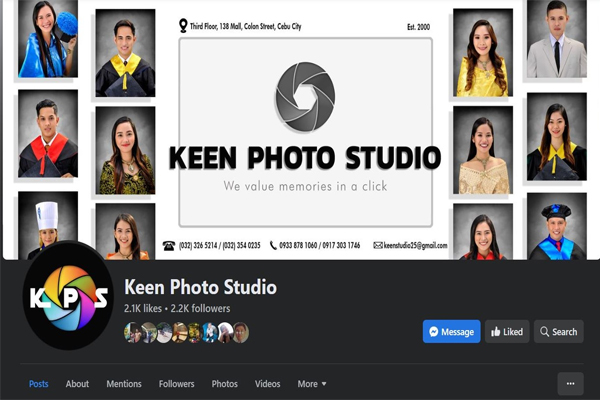
Task: Click the Third Floor, 138 Mall address text
Action: [246, 26]
